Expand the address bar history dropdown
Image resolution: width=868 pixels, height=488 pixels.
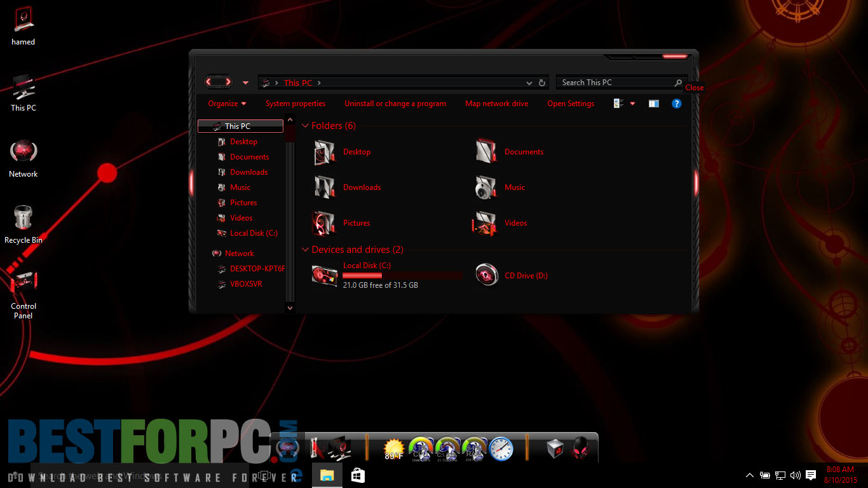[529, 83]
